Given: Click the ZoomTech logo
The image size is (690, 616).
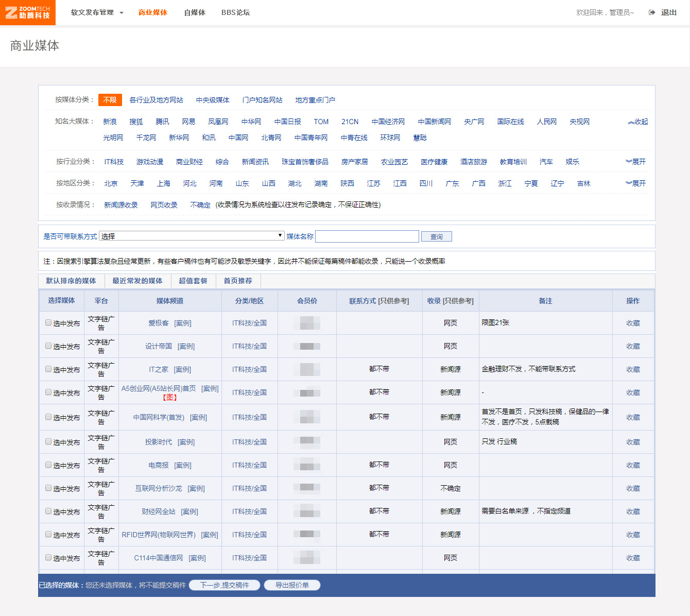Looking at the screenshot, I should [x=28, y=12].
